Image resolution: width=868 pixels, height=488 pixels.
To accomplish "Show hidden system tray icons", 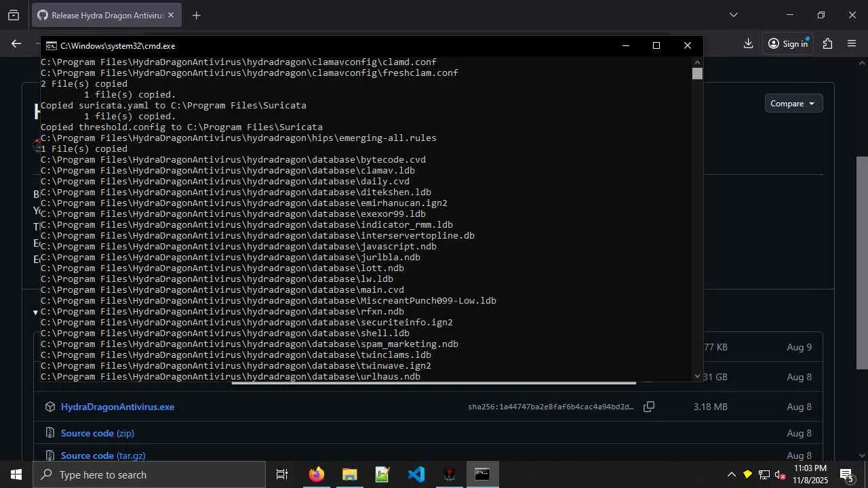I will [x=731, y=474].
